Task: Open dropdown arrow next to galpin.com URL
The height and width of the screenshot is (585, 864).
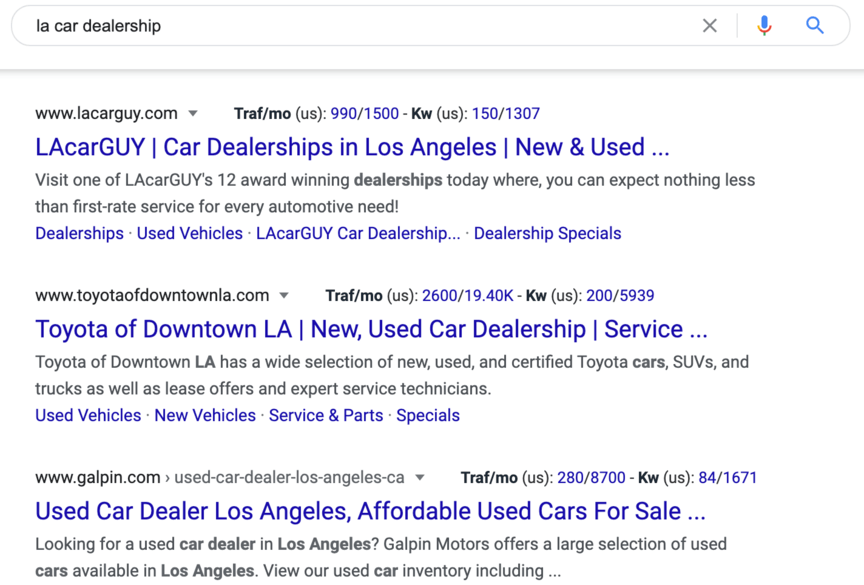Action: click(420, 478)
